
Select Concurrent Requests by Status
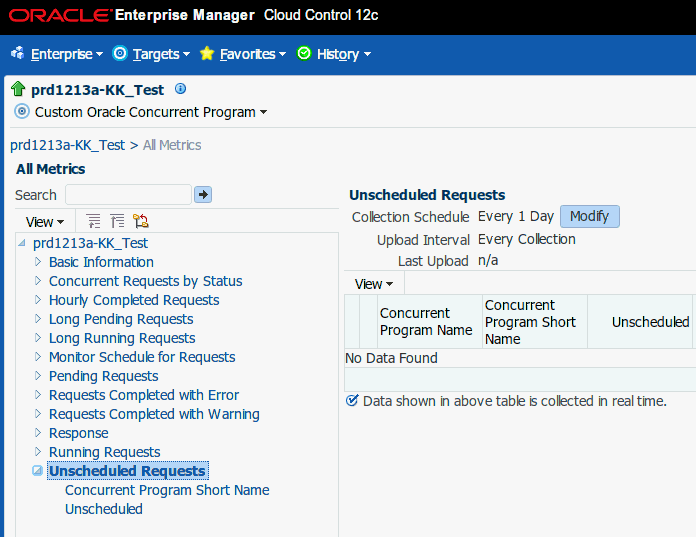146,281
